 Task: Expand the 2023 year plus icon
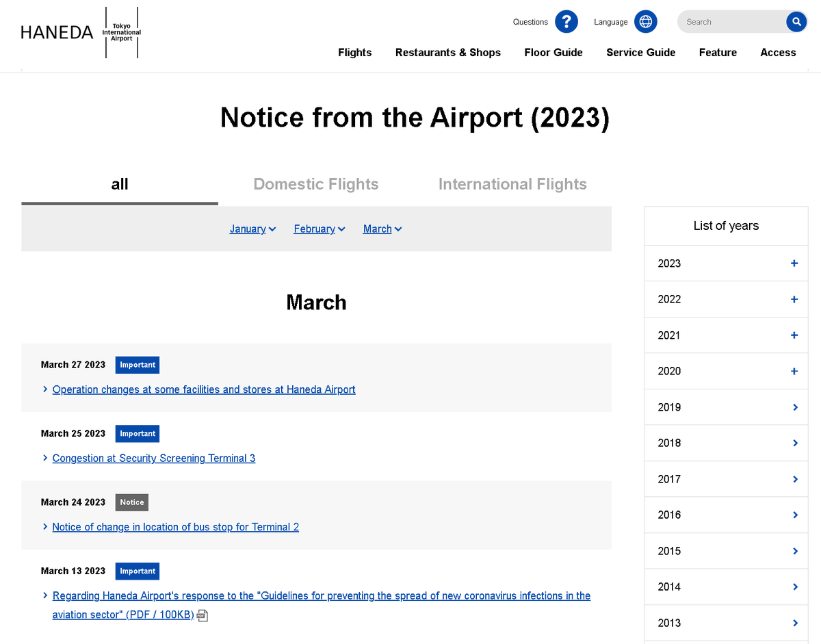point(794,263)
